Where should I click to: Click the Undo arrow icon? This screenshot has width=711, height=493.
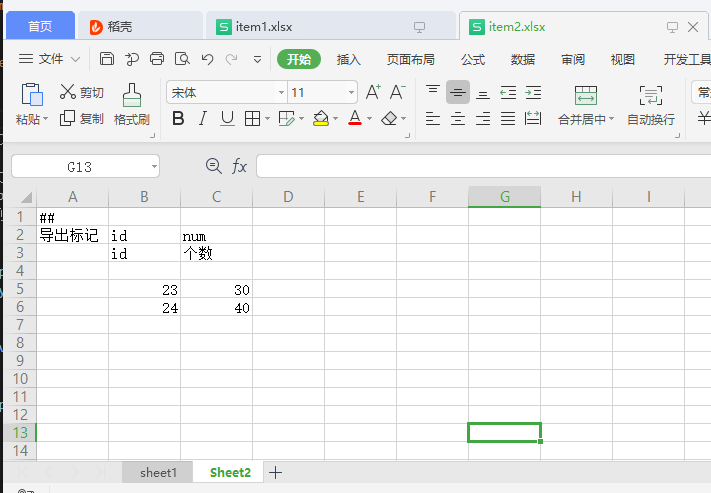[x=207, y=59]
